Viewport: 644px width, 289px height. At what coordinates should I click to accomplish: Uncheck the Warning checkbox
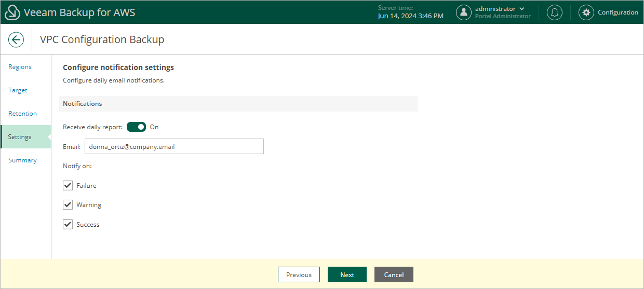coord(68,204)
